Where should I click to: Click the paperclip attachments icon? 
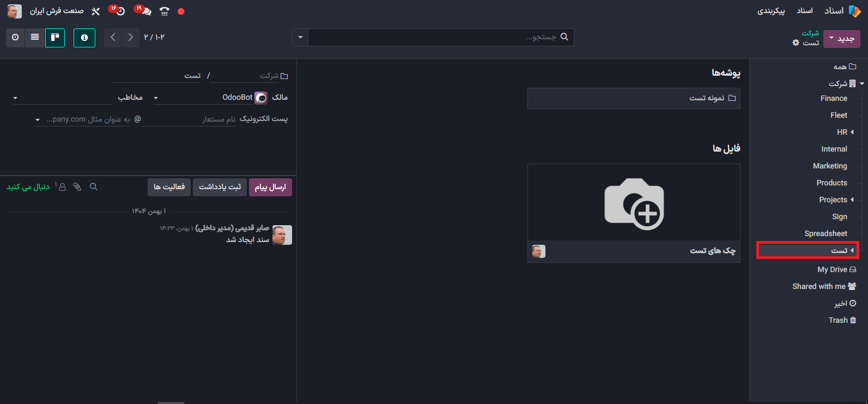pos(77,187)
